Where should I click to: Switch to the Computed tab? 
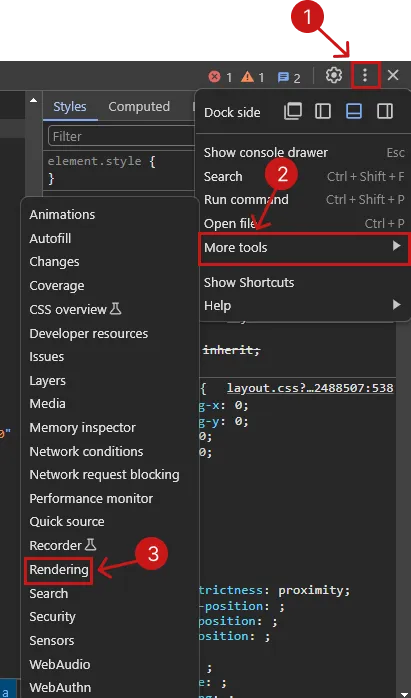coord(139,106)
